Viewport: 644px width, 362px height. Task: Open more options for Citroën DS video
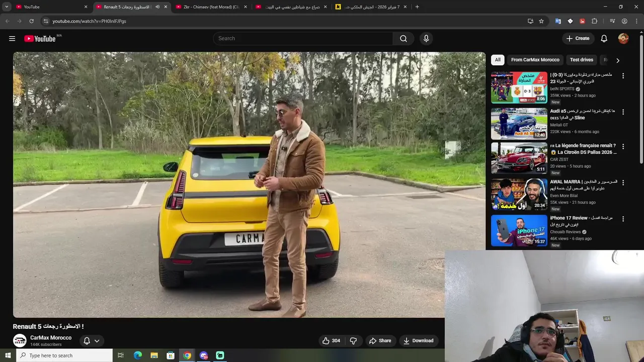click(623, 147)
